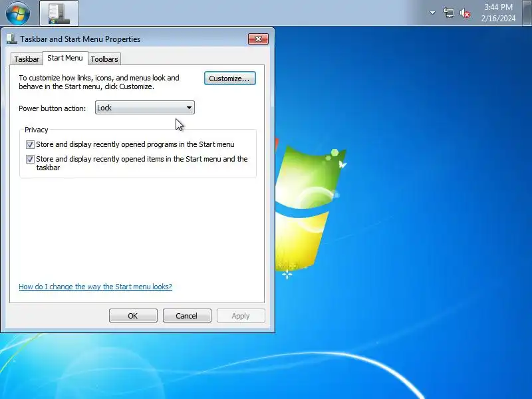Select the Start Menu tab
Image resolution: width=532 pixels, height=399 pixels.
pos(65,58)
